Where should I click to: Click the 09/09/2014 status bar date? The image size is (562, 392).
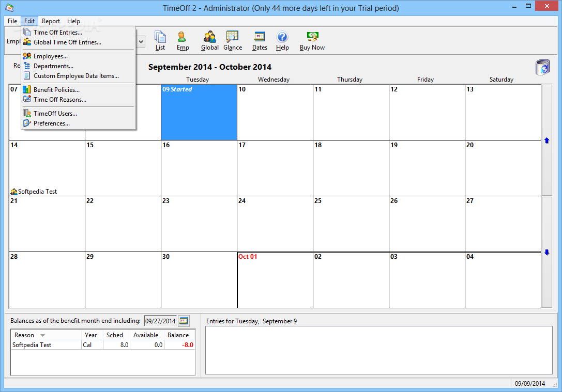[530, 383]
